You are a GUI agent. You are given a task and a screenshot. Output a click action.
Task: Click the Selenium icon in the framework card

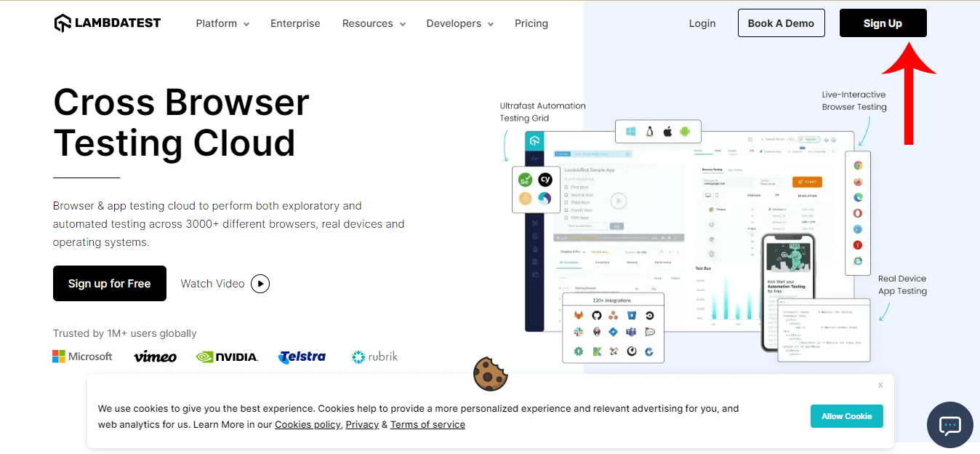[525, 180]
